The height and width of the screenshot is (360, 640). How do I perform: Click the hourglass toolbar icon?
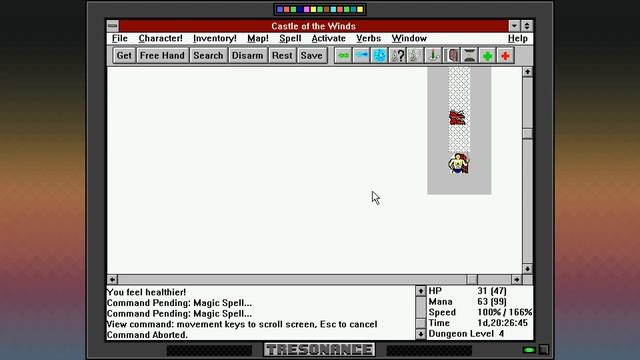click(469, 56)
